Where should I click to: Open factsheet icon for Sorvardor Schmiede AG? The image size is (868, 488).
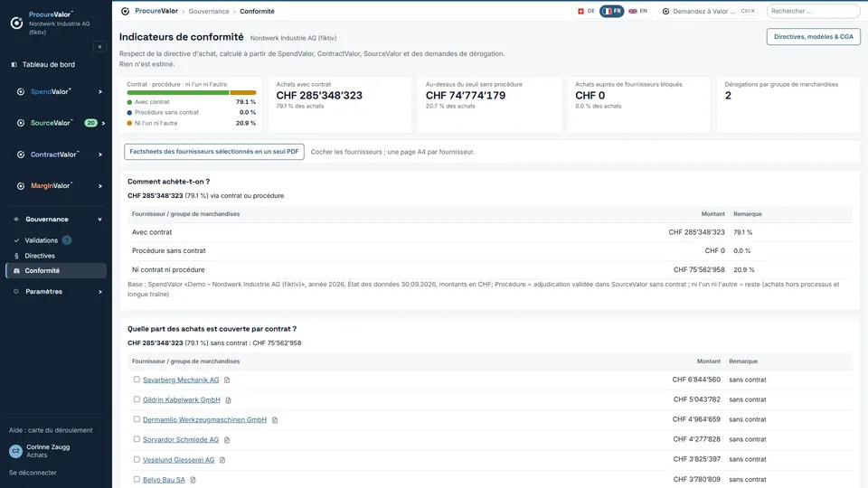[227, 440]
